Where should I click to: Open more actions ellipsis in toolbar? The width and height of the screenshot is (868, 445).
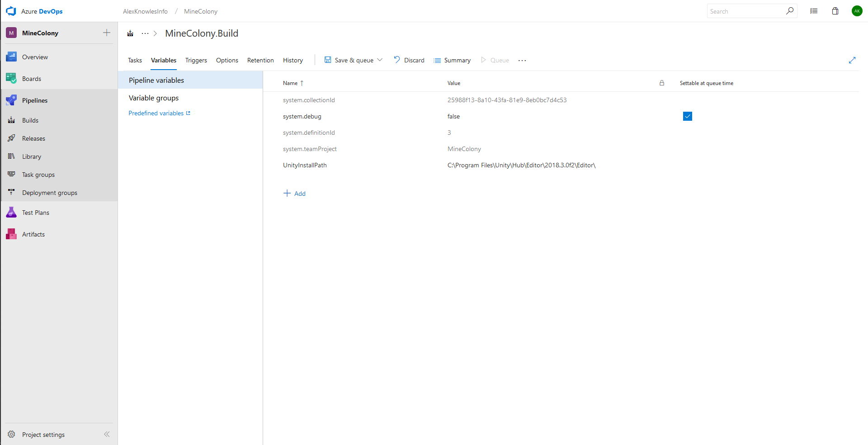(x=522, y=61)
